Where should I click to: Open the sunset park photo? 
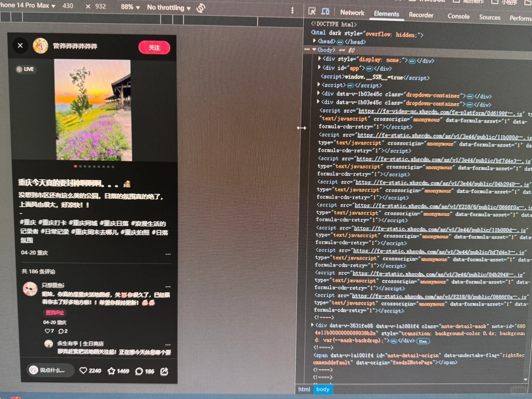click(x=93, y=110)
